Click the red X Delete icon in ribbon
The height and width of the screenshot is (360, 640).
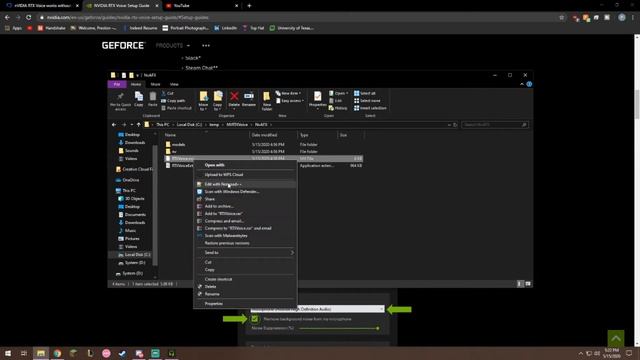234,96
